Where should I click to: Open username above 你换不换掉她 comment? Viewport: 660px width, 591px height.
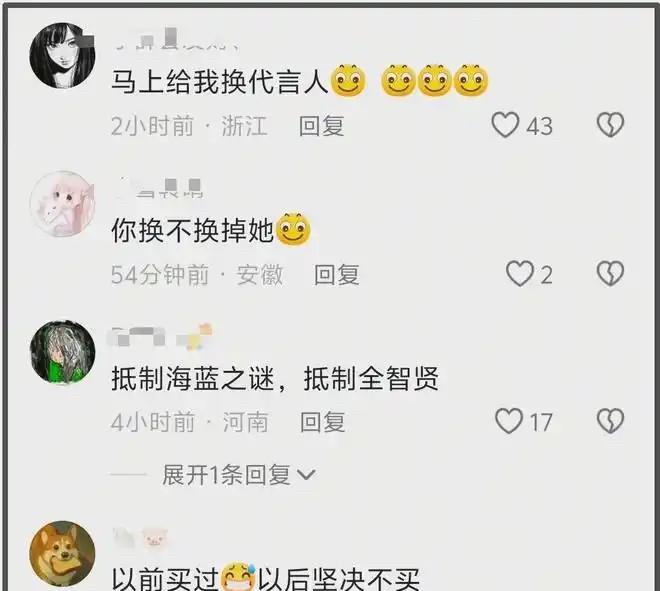161,187
